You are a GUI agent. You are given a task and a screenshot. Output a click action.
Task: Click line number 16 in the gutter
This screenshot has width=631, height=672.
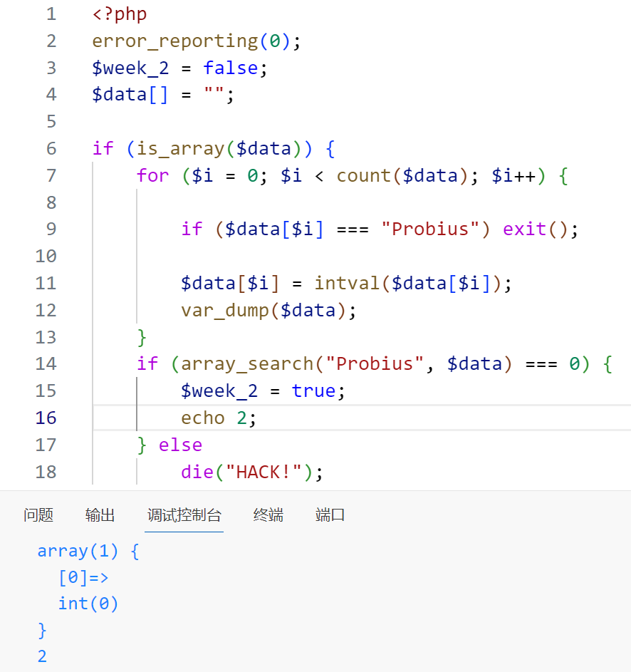pos(46,418)
